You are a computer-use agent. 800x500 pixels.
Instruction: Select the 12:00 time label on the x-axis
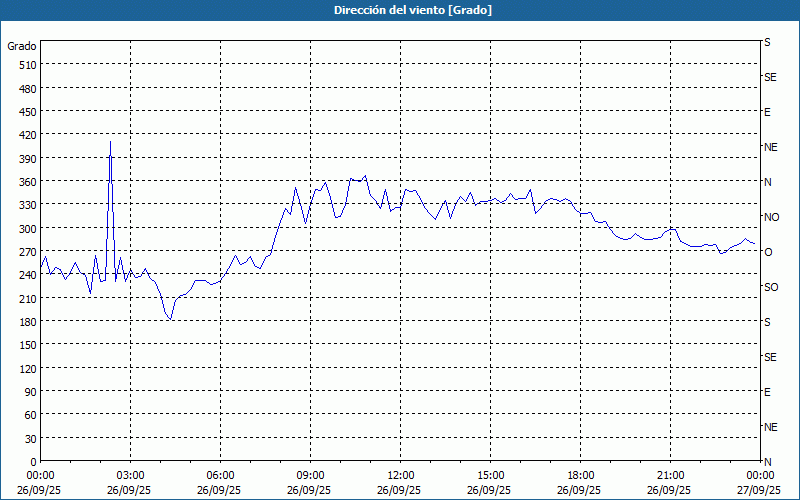point(400,476)
